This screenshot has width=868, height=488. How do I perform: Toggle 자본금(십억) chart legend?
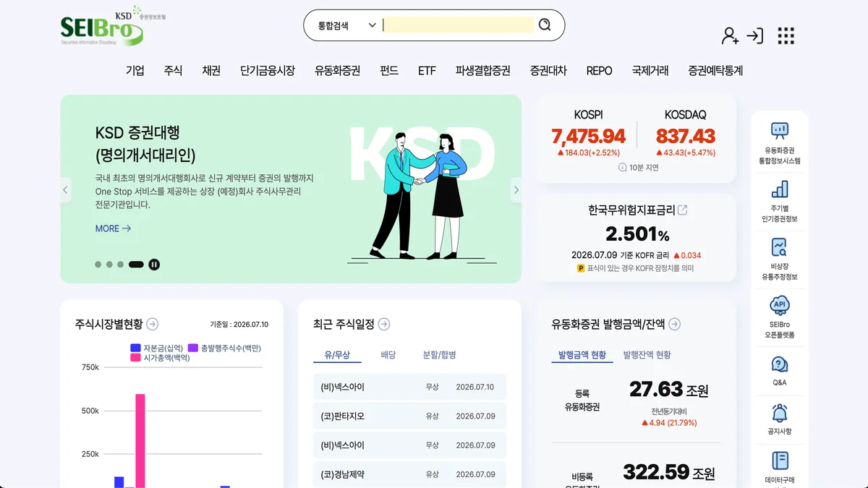coord(157,348)
